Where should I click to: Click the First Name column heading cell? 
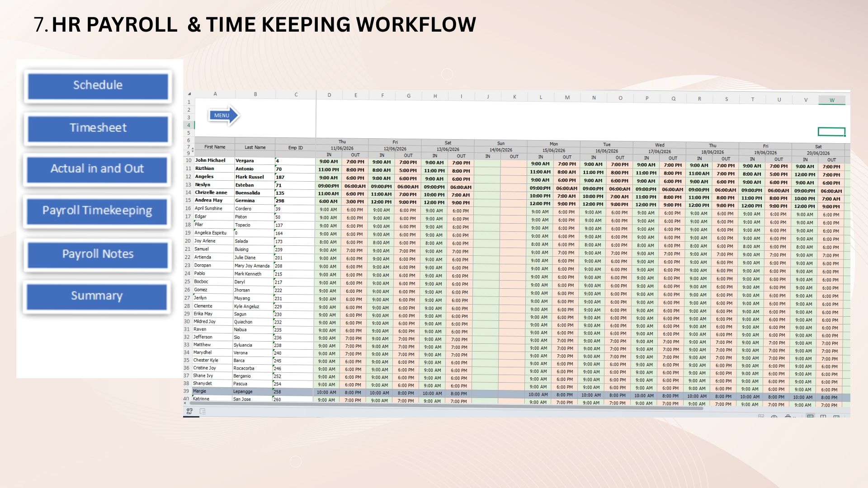click(x=215, y=147)
